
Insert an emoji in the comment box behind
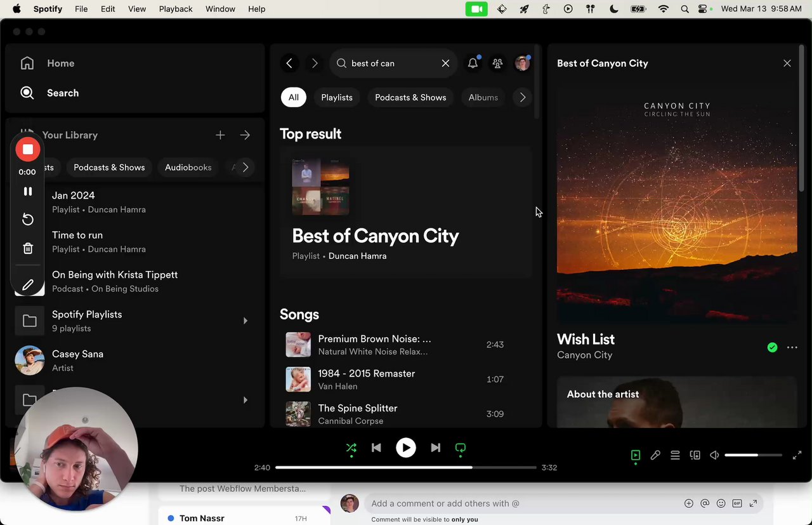click(721, 503)
